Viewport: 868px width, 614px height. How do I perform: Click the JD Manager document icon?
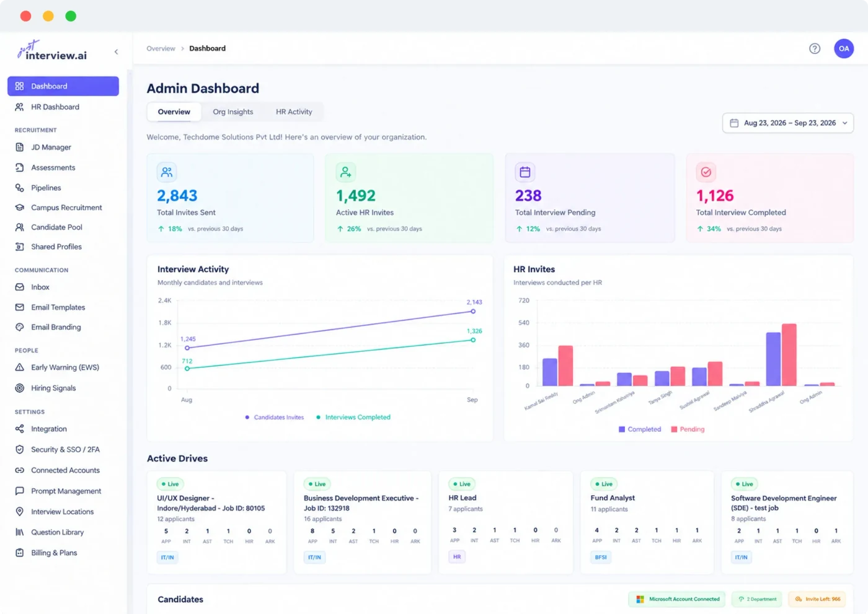click(x=20, y=147)
